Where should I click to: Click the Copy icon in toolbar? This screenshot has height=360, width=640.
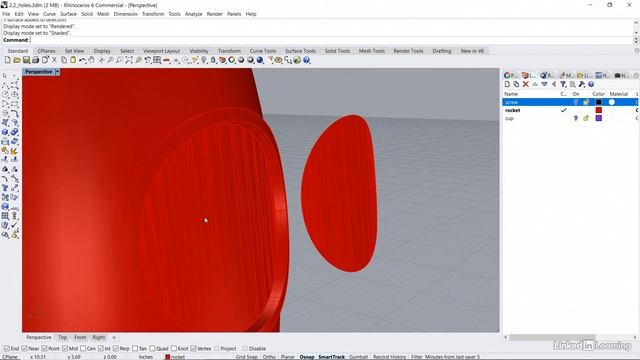(x=64, y=60)
